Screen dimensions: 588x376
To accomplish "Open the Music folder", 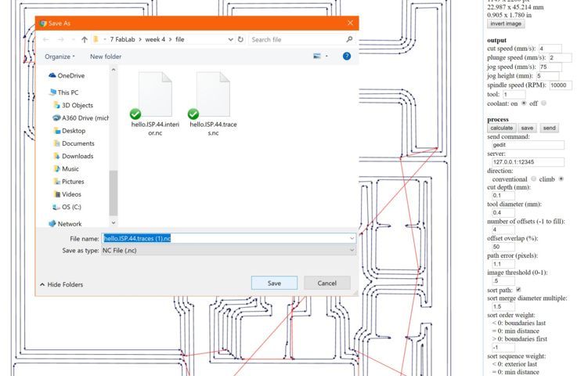I will tap(67, 169).
